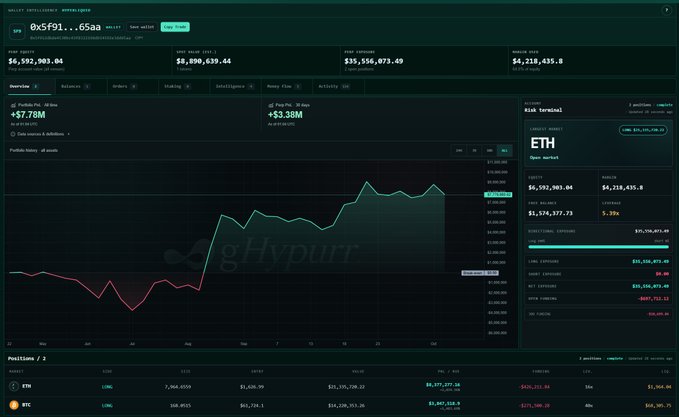Click the Perp exposure $35,556,073.49 card
Image resolution: width=679 pixels, height=417 pixels.
coord(424,61)
